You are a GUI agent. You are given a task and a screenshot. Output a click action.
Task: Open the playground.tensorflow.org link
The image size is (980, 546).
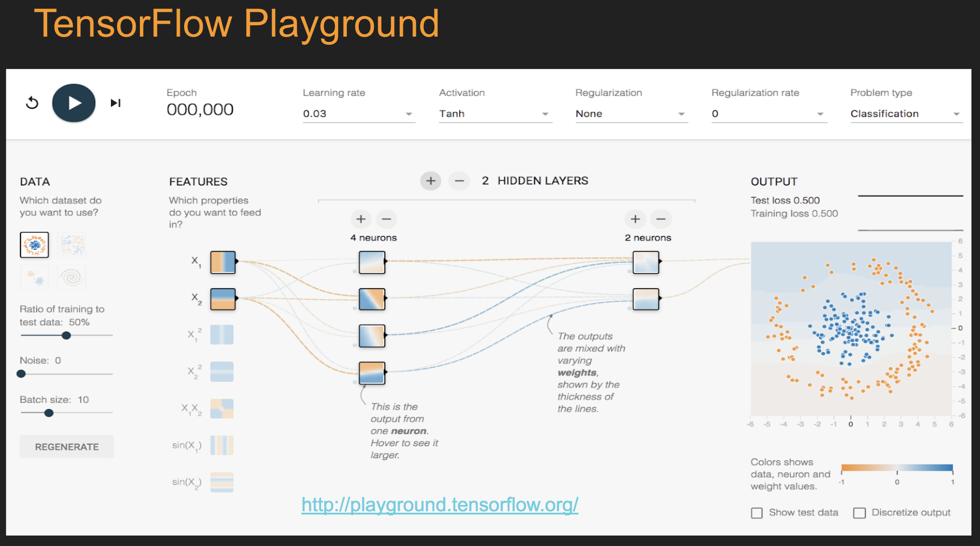click(440, 505)
